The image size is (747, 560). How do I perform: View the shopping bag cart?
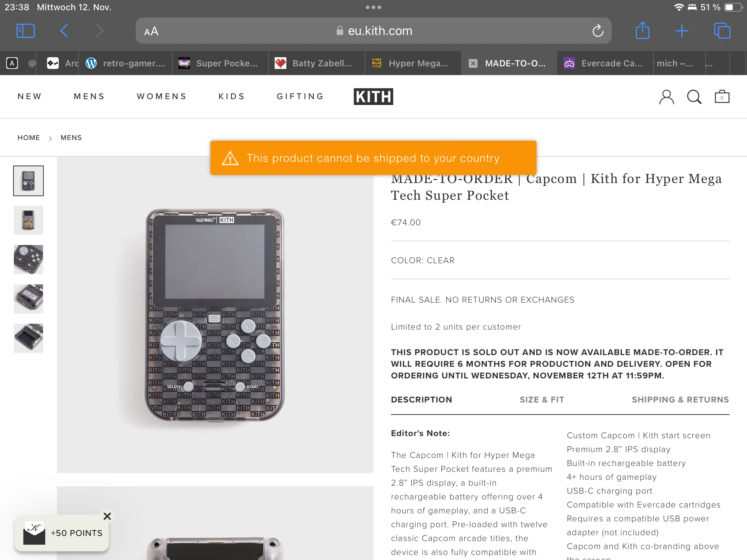[722, 97]
